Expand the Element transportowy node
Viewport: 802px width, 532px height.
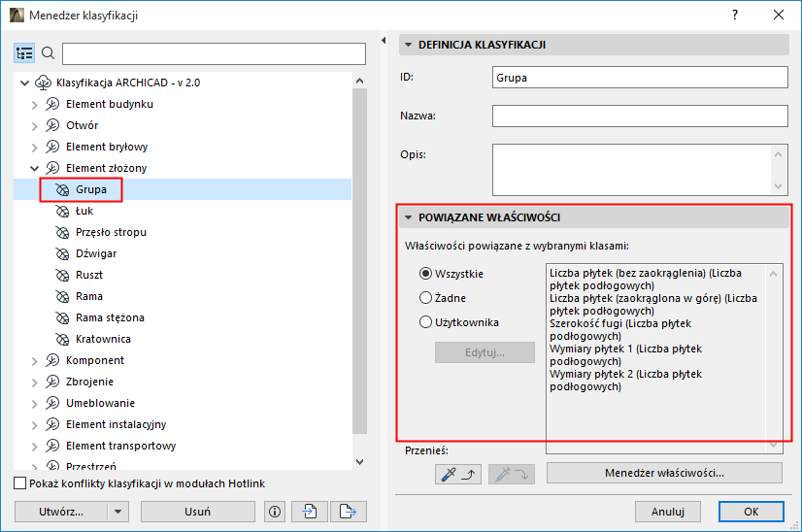(x=34, y=447)
